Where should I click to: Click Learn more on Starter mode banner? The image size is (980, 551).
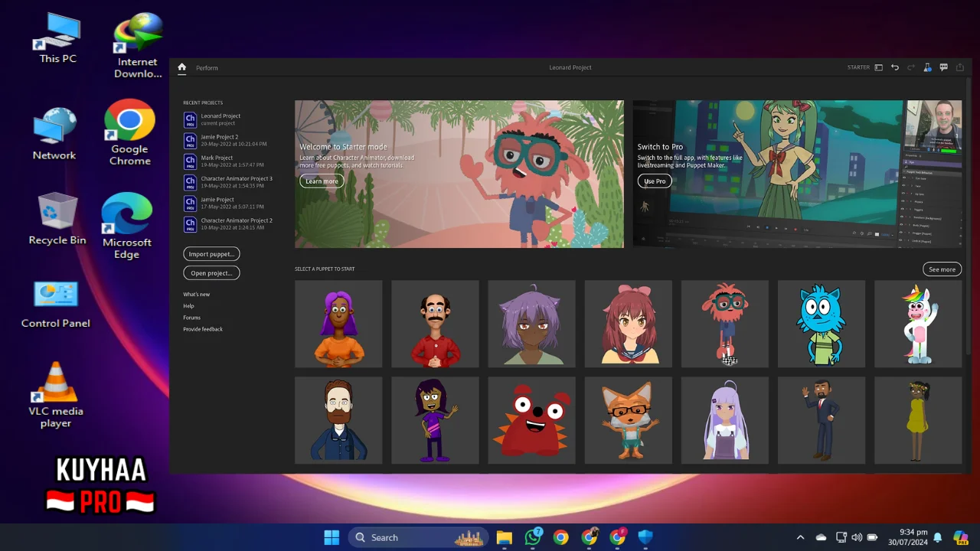pos(322,181)
